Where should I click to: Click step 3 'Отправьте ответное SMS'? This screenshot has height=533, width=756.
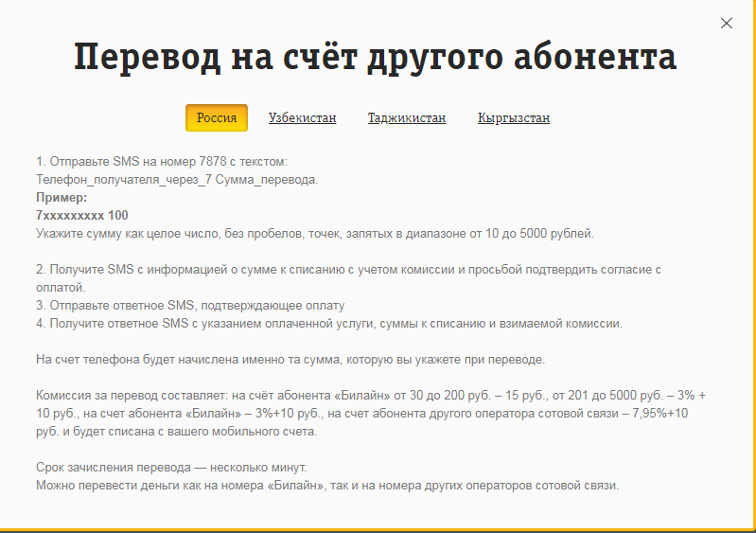[190, 306]
